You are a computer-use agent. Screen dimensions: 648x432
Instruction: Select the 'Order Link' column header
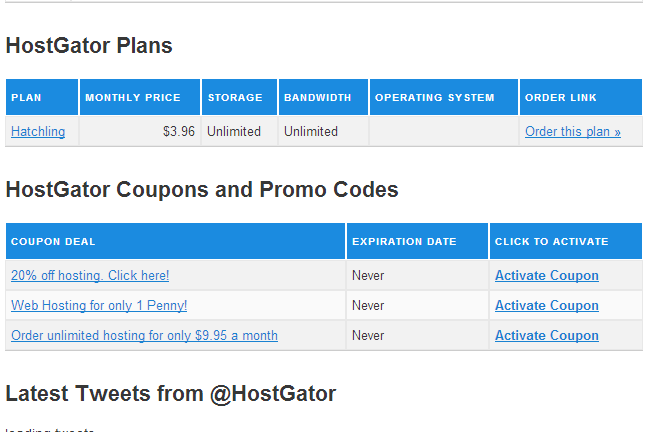tap(561, 98)
